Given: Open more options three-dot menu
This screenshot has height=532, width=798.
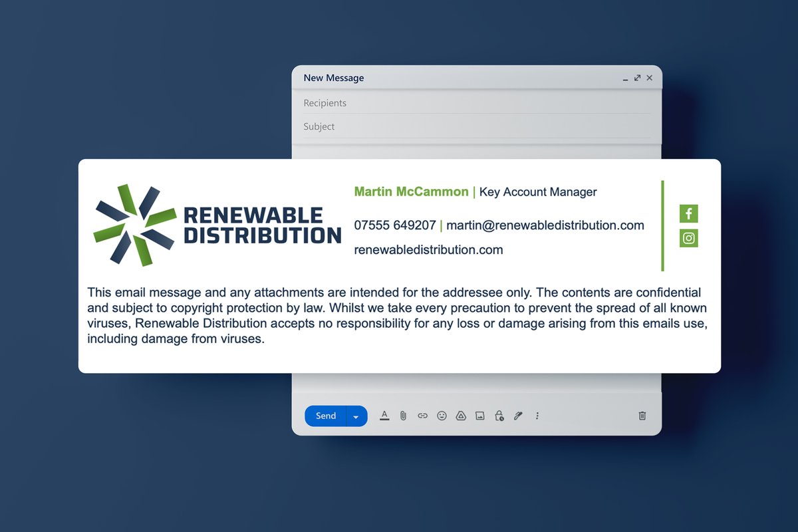Looking at the screenshot, I should (537, 416).
